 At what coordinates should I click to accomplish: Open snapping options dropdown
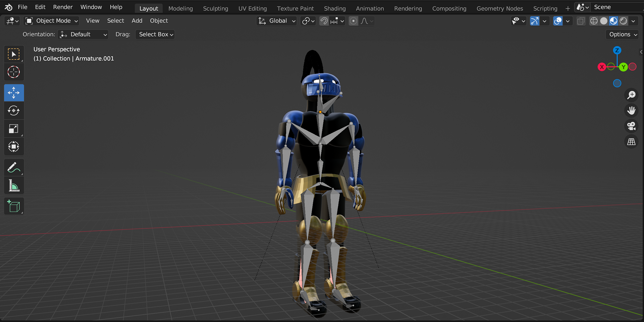[x=337, y=21]
